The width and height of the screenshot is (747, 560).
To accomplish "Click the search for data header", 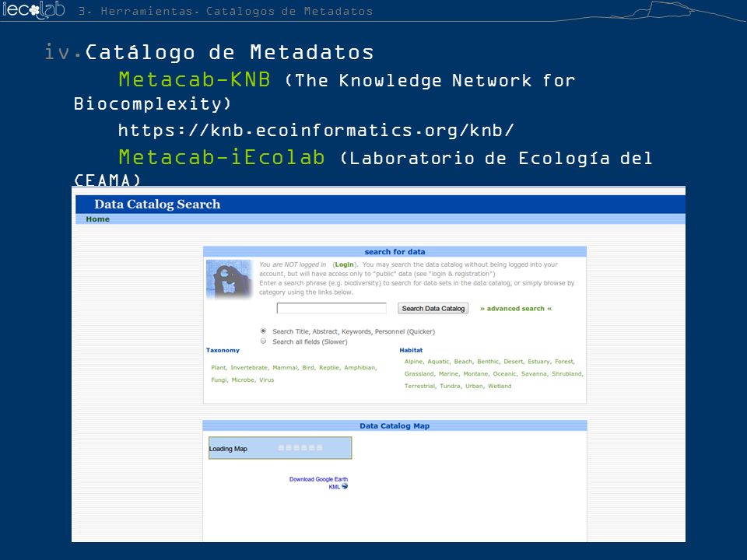I will pos(395,251).
